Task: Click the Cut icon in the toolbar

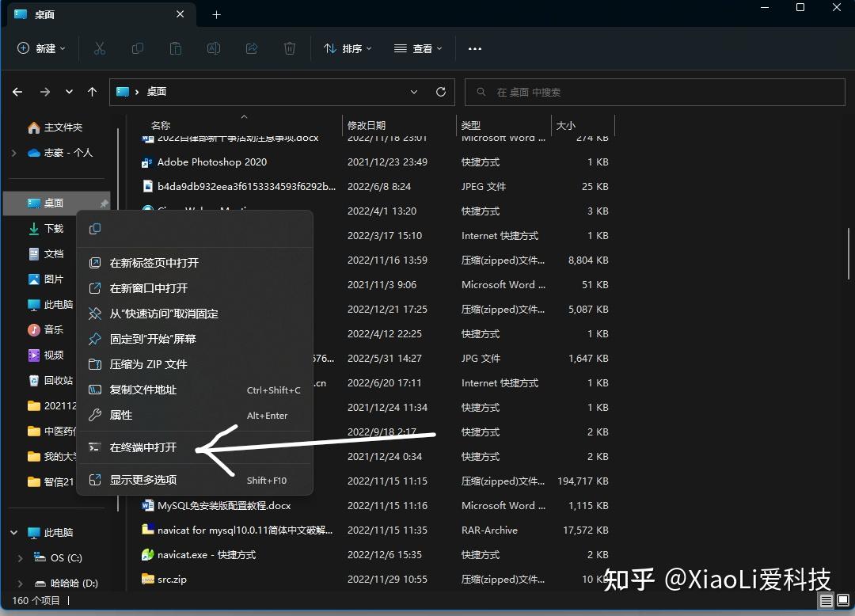Action: (x=100, y=48)
